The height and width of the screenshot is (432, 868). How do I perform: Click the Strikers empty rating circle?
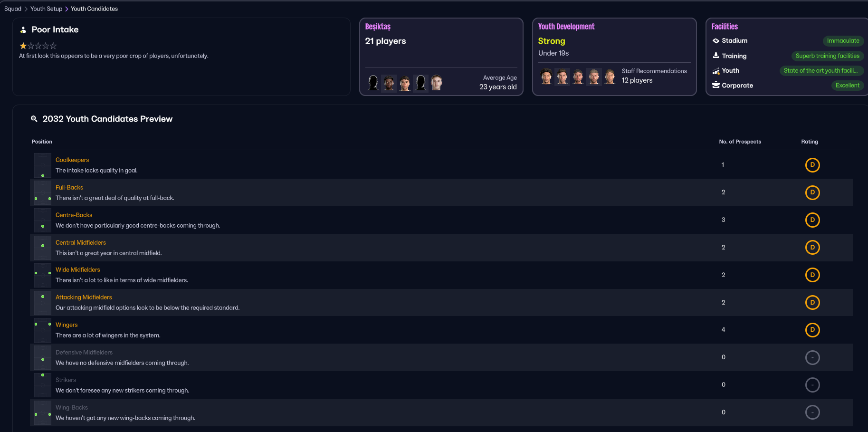click(x=812, y=385)
